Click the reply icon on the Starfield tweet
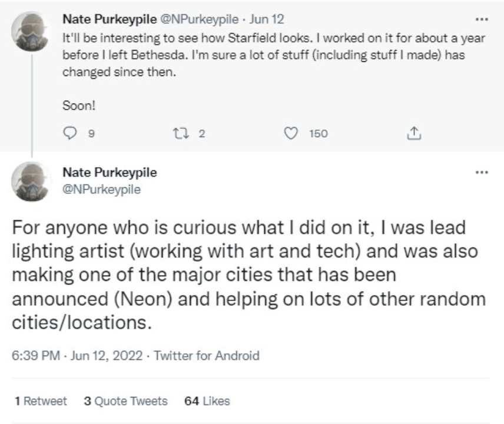Screen dimensions: 504x424 (x=69, y=134)
